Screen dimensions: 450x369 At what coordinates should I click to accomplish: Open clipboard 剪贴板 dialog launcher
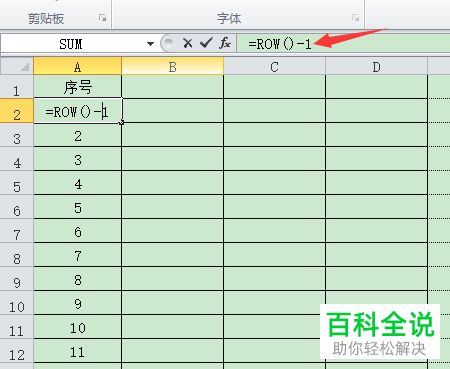coord(102,18)
